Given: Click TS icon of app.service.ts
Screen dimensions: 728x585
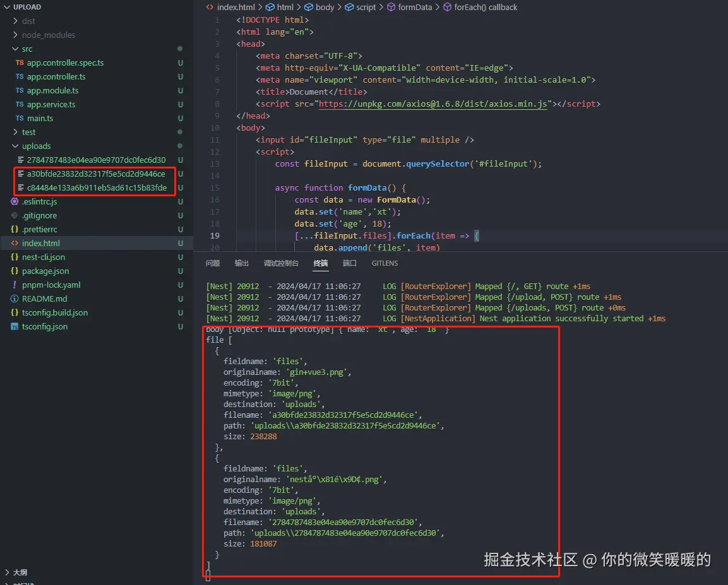Looking at the screenshot, I should pyautogui.click(x=20, y=104).
